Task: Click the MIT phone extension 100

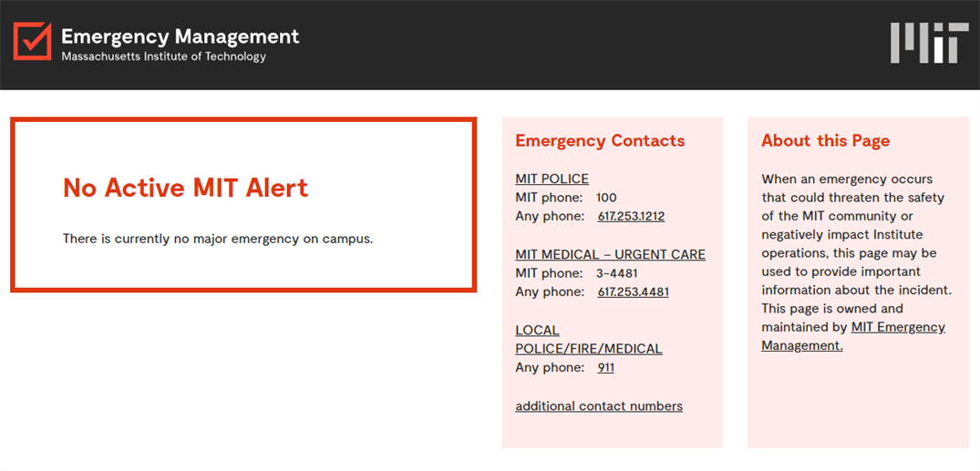Action: click(x=606, y=198)
